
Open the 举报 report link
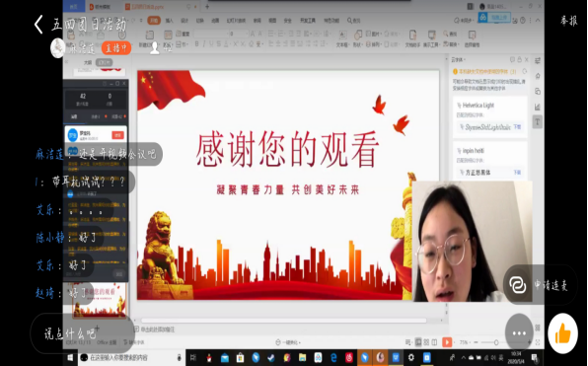click(569, 21)
